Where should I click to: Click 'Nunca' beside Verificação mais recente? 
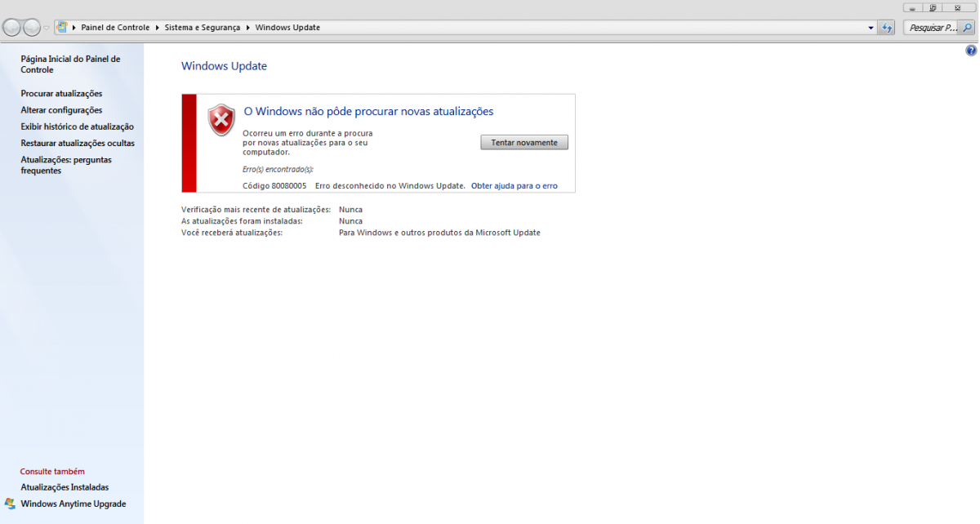(x=350, y=210)
